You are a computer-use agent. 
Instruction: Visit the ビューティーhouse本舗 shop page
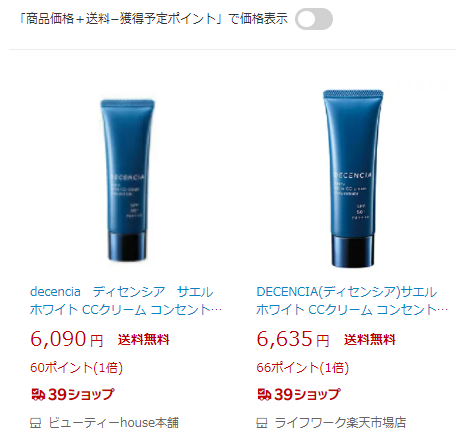[114, 423]
